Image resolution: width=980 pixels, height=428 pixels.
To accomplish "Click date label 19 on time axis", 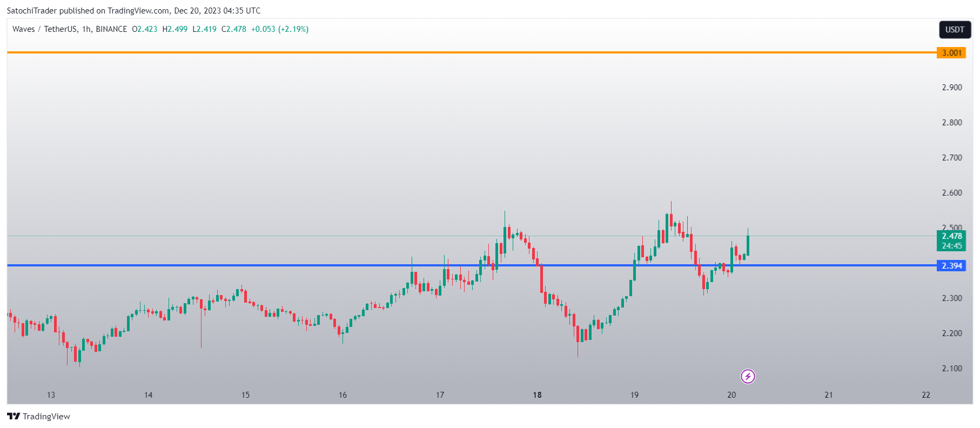I will click(634, 394).
